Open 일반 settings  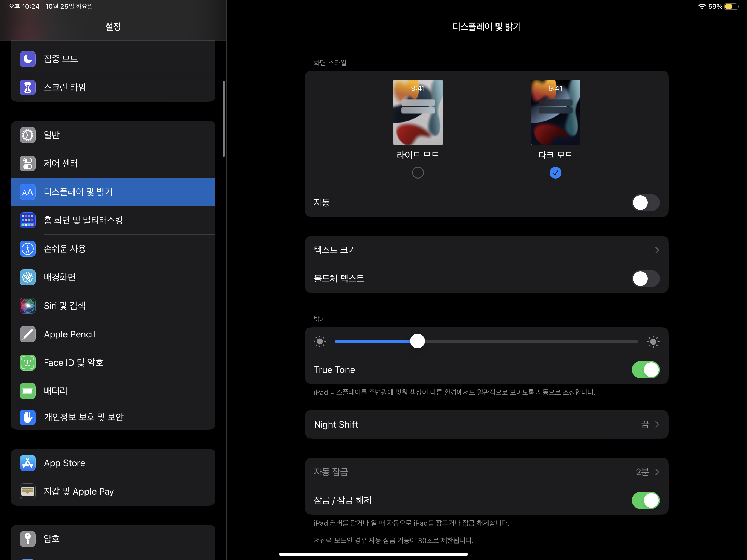(x=113, y=135)
